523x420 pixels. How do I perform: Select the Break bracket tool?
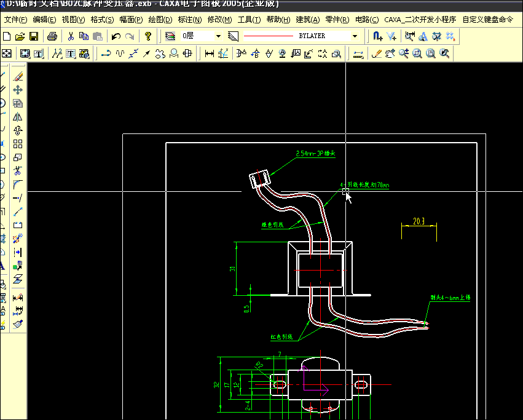coord(18,225)
